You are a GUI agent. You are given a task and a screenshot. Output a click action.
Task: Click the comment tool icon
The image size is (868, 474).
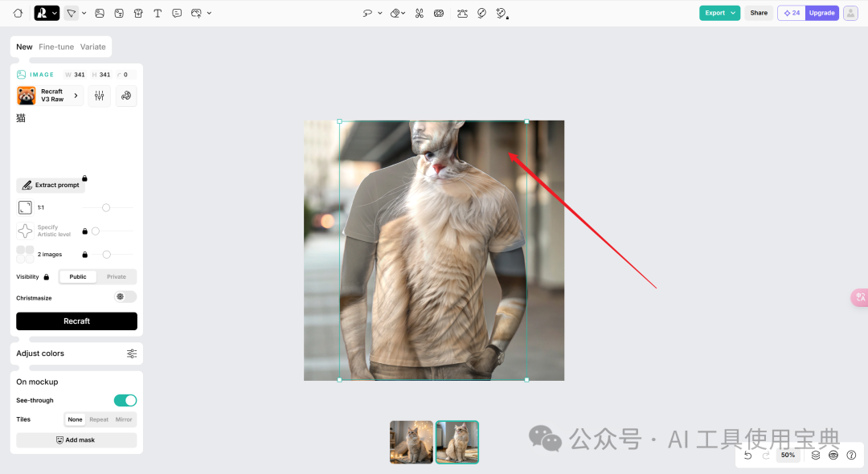[x=177, y=13]
